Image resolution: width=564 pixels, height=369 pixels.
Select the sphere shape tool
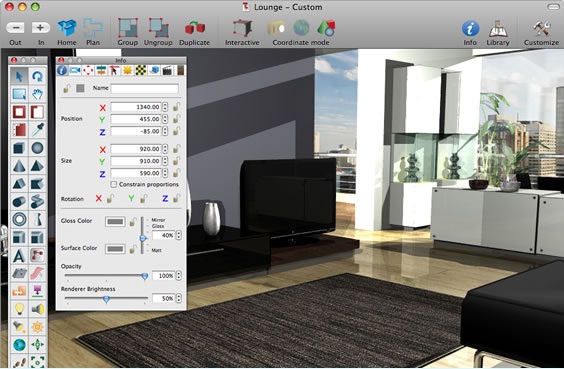click(37, 148)
